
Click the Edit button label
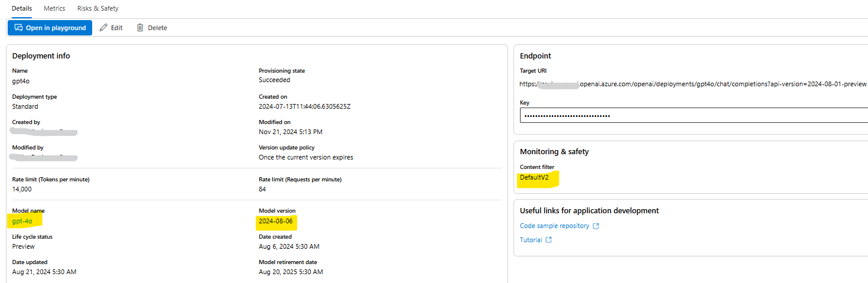point(117,28)
